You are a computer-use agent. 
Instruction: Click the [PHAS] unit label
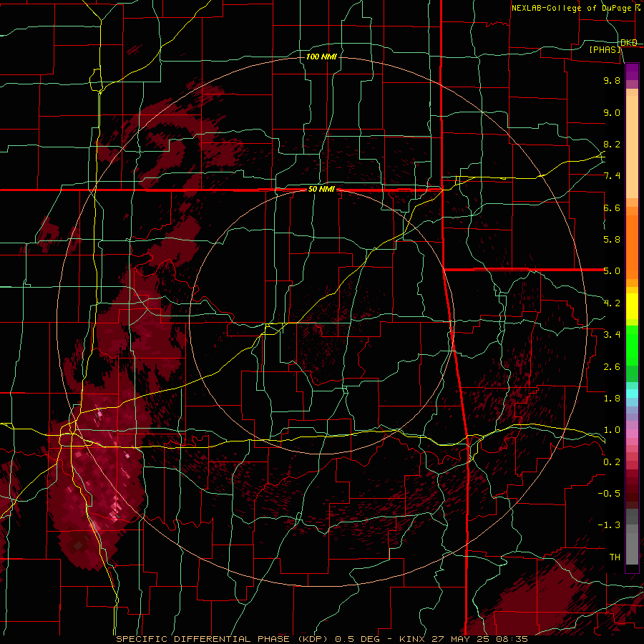605,50
